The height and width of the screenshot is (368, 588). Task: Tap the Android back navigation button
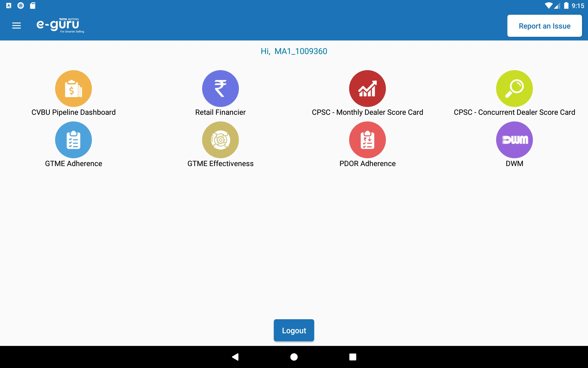235,357
